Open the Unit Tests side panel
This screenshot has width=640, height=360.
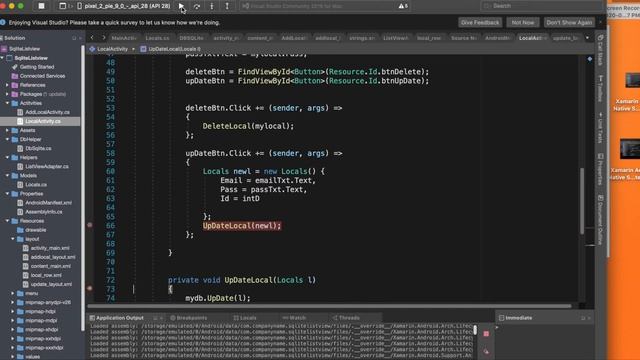click(600, 128)
